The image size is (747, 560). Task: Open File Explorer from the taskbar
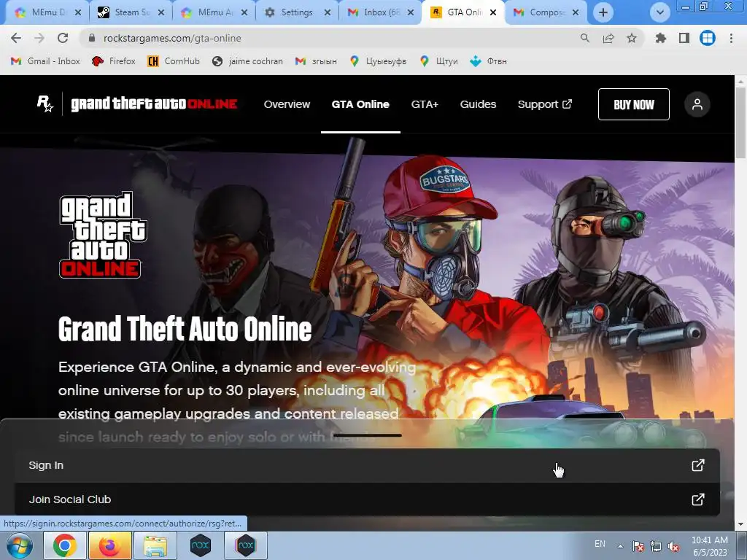155,545
